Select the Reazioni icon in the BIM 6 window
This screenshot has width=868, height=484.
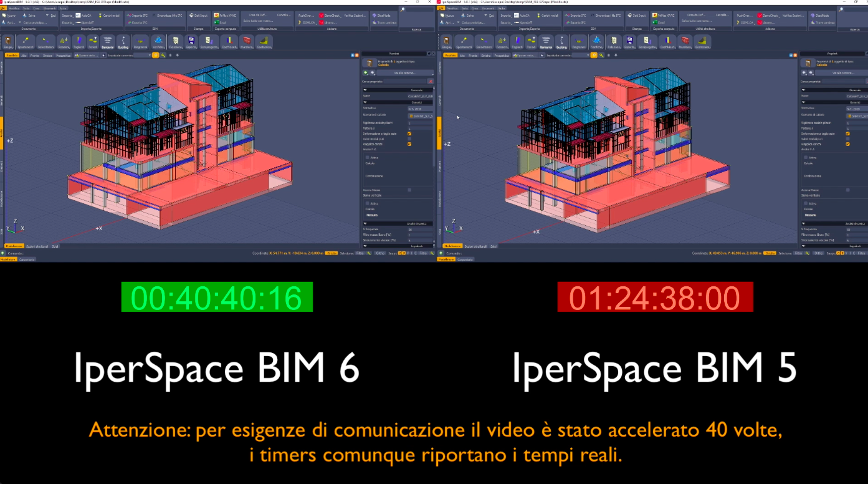[64, 42]
